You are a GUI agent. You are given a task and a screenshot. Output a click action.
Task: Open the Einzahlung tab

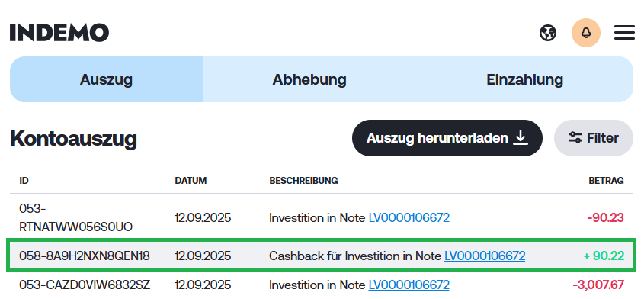point(524,79)
